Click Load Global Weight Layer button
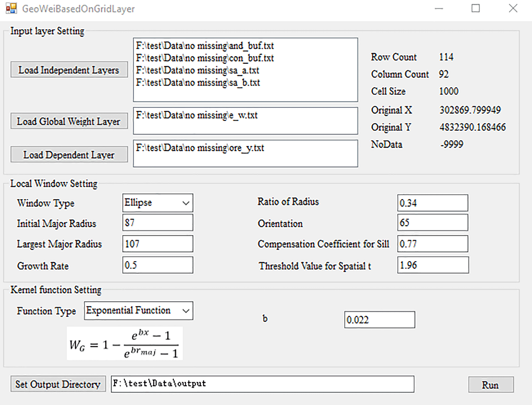Screen dimensions: 532x405 (69, 121)
